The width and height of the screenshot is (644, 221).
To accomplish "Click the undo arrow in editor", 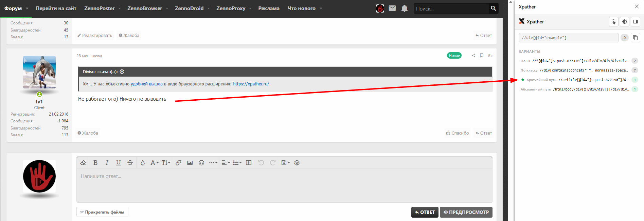I will [261, 163].
